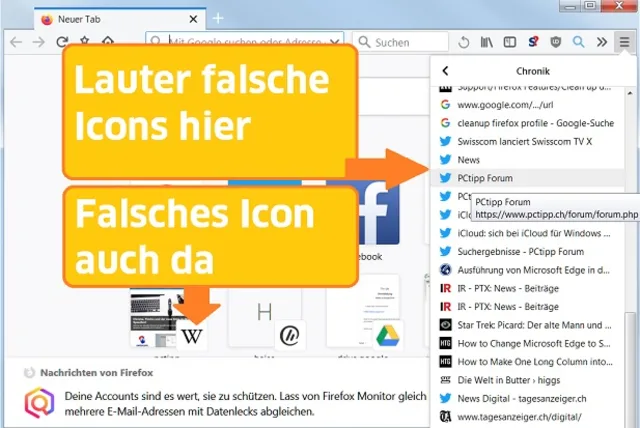The width and height of the screenshot is (640, 428).
Task: Open cleanup firefox profile Google-Suche entry
Action: (527, 123)
